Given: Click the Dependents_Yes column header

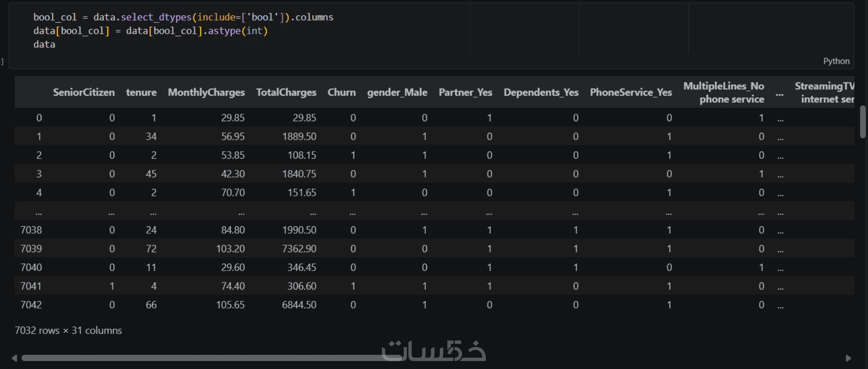Looking at the screenshot, I should (x=541, y=92).
